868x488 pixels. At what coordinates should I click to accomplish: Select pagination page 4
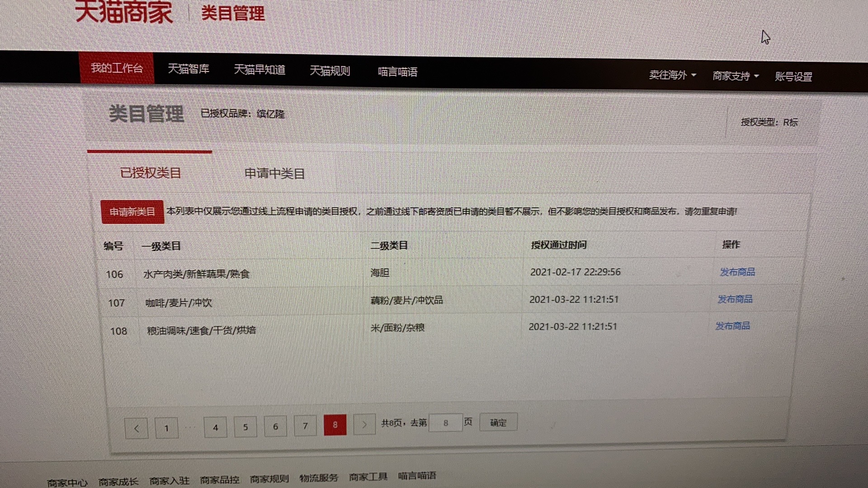tap(215, 427)
